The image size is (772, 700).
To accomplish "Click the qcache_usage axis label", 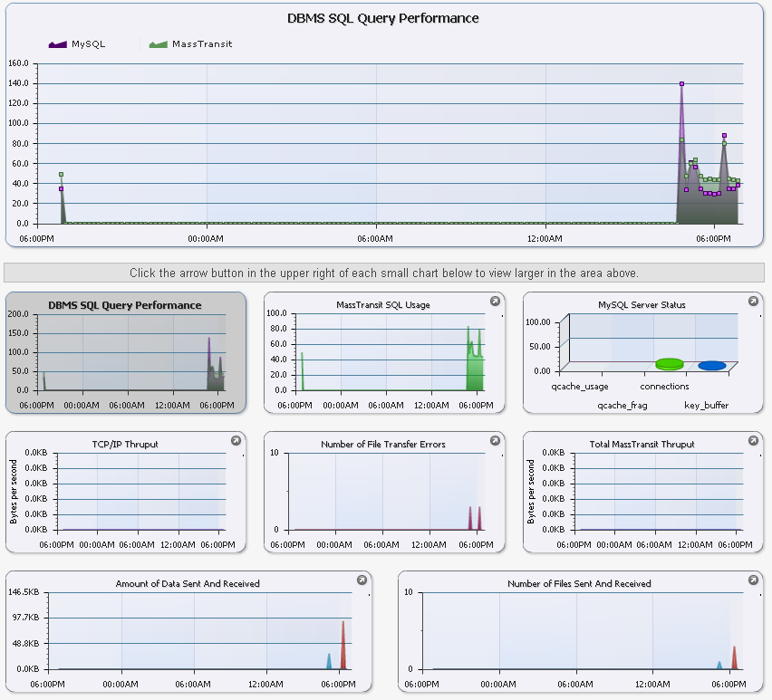I will [580, 387].
